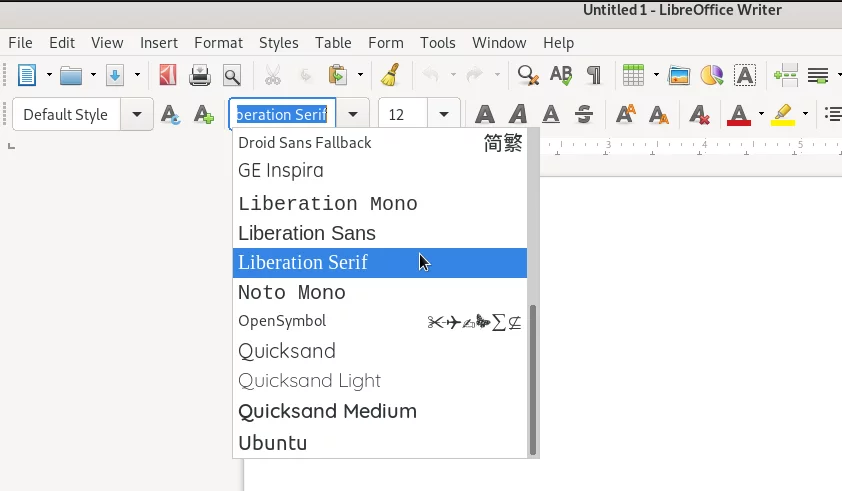Expand the Open recent documents arrow
This screenshot has height=491, width=842.
click(x=93, y=75)
